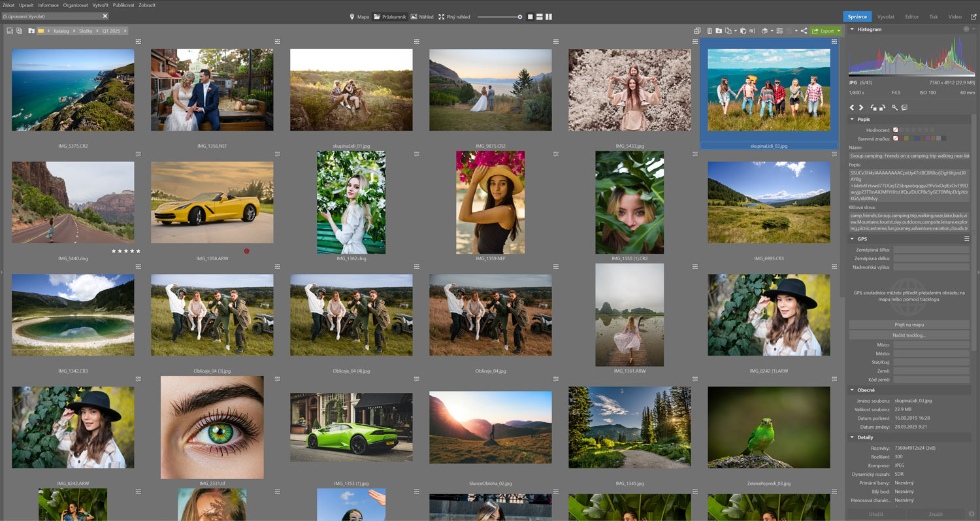The image size is (980, 521).
Task: Switch to the Náhled preview mode
Action: pyautogui.click(x=421, y=17)
